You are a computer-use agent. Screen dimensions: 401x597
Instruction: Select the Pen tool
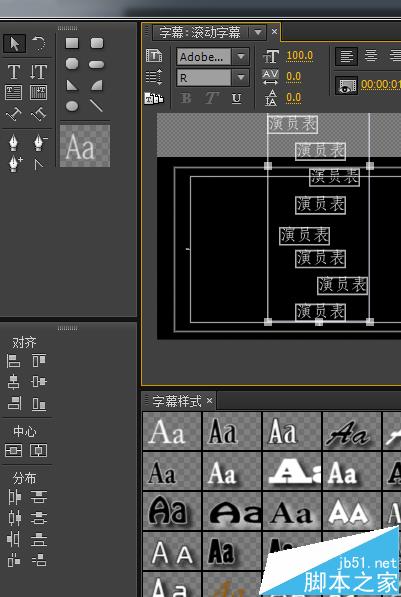14,142
